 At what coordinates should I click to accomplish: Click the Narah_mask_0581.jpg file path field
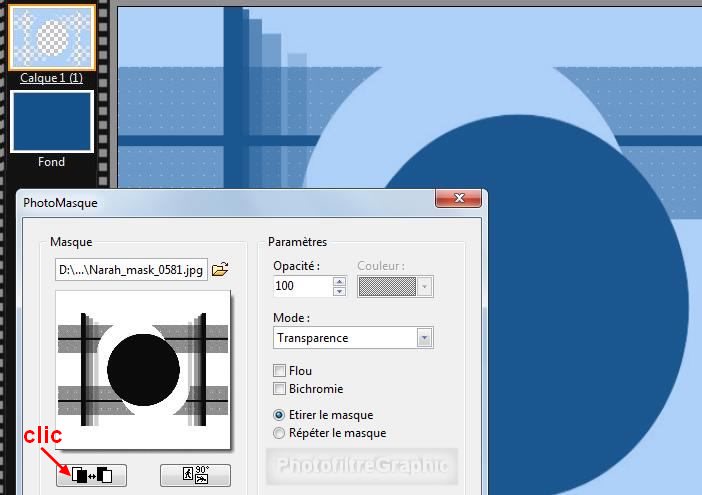click(130, 268)
